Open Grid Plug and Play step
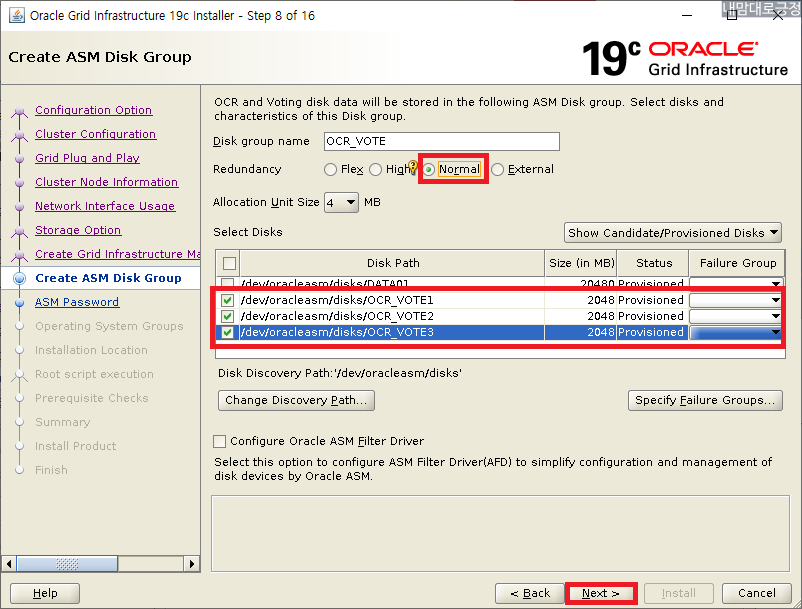 (87, 158)
